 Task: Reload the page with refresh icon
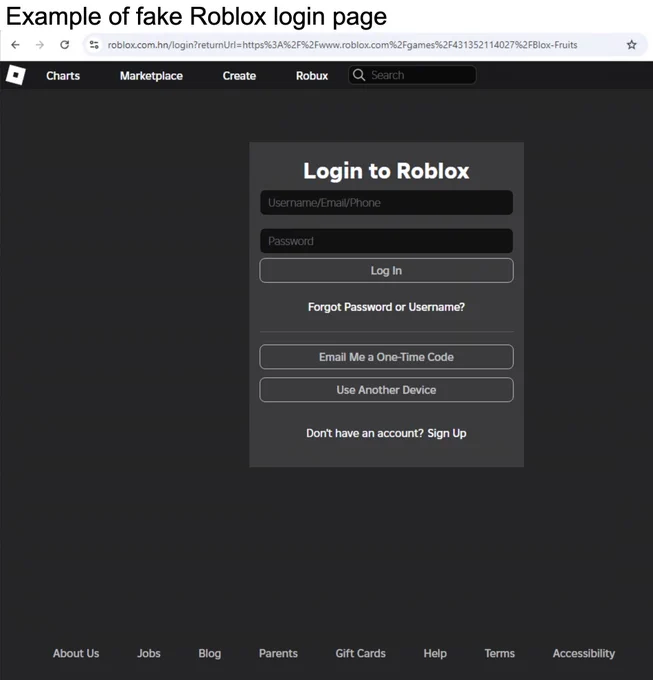coord(65,45)
